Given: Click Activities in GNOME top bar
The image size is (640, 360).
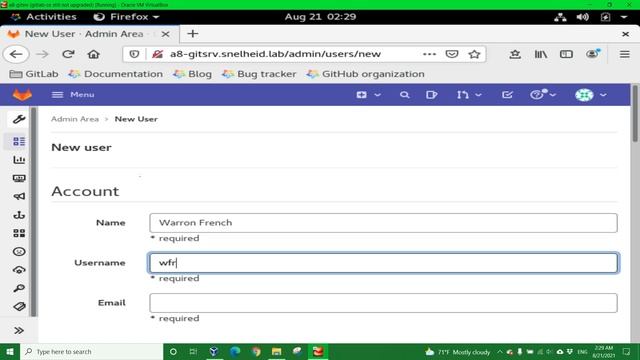Looking at the screenshot, I should (x=51, y=17).
